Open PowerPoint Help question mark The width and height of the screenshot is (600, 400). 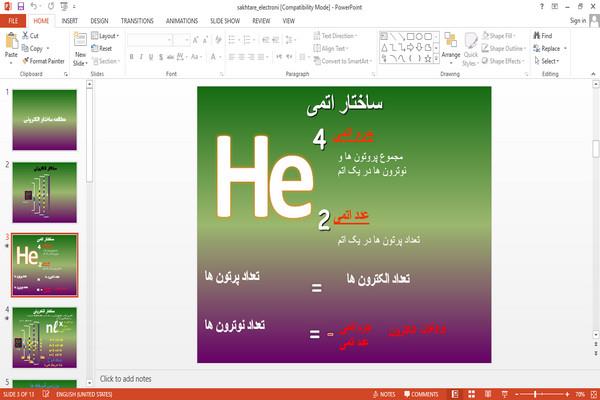click(541, 7)
